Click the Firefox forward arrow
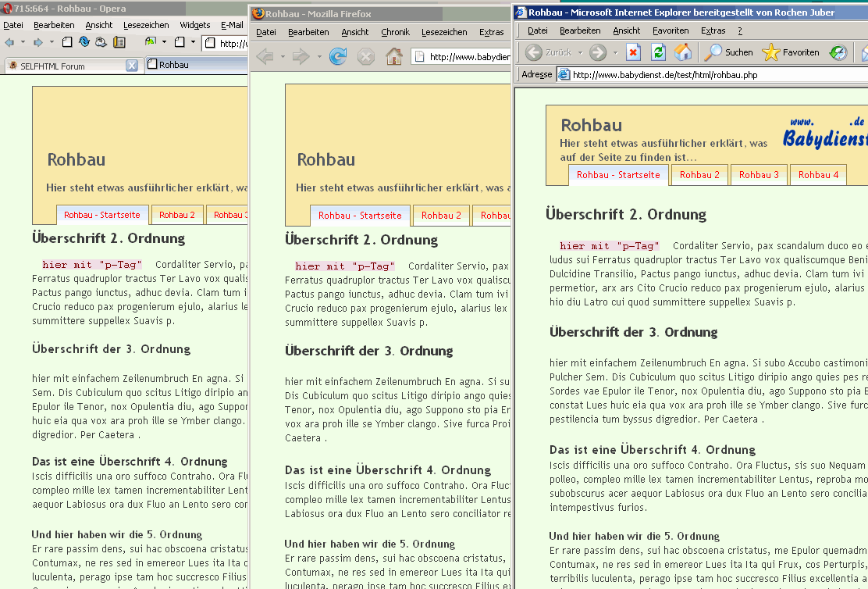Screen dimensions: 868x589 (x=301, y=56)
